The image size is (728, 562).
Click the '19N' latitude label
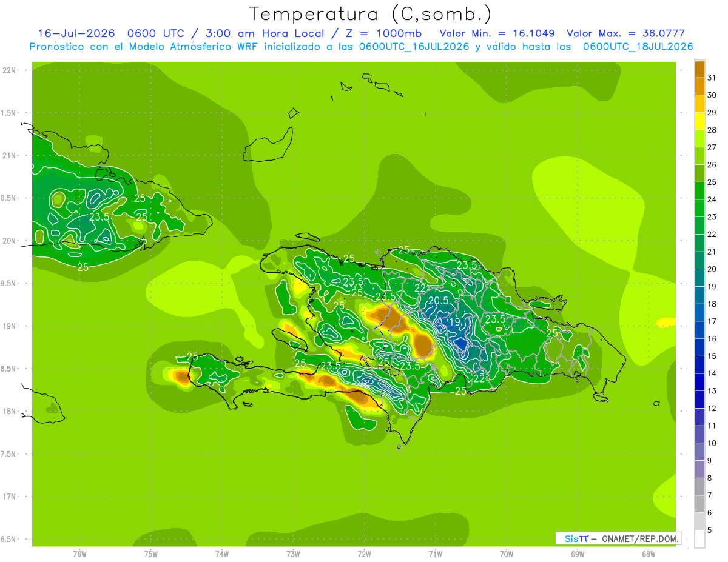(x=10, y=326)
